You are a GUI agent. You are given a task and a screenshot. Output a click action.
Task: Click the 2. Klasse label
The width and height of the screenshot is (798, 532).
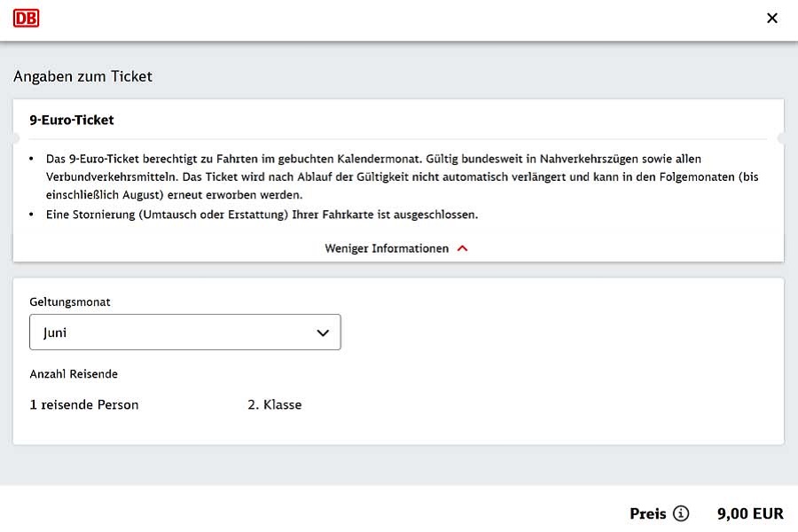tap(274, 404)
